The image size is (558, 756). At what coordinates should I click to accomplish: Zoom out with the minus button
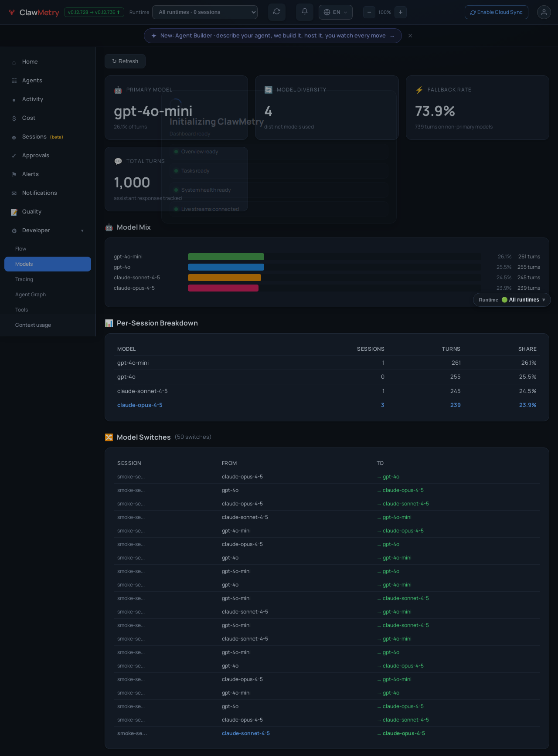[x=369, y=12]
